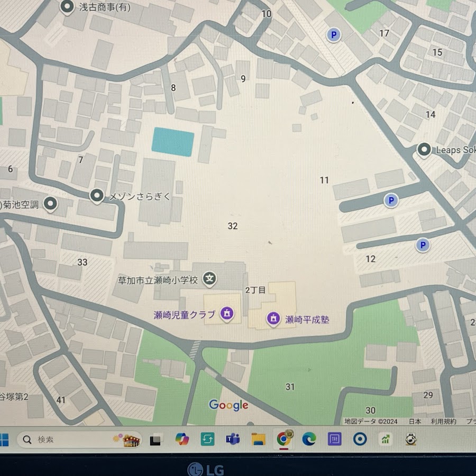The height and width of the screenshot is (476, 476).
Task: Click the 瀬崎平成塾 label
Action: tap(307, 319)
